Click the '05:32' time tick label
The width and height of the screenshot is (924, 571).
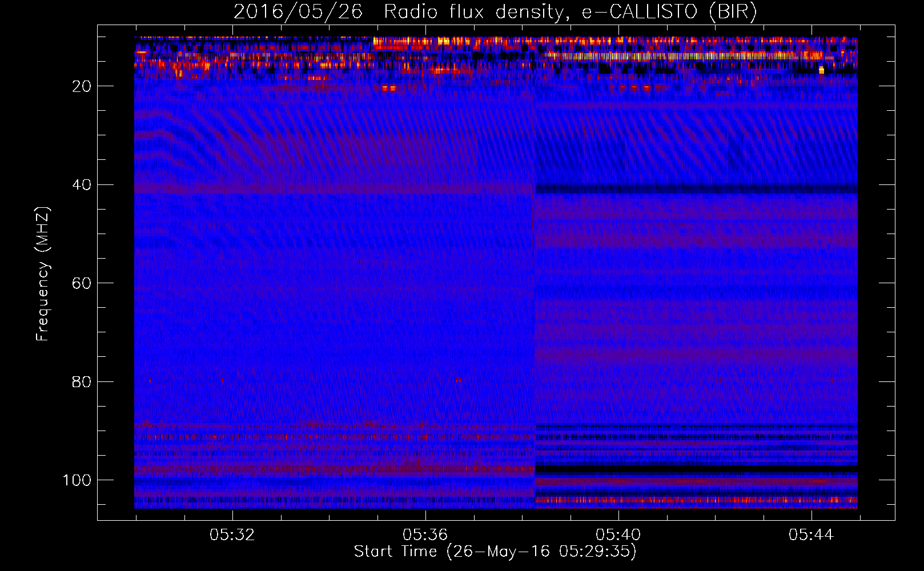[232, 535]
